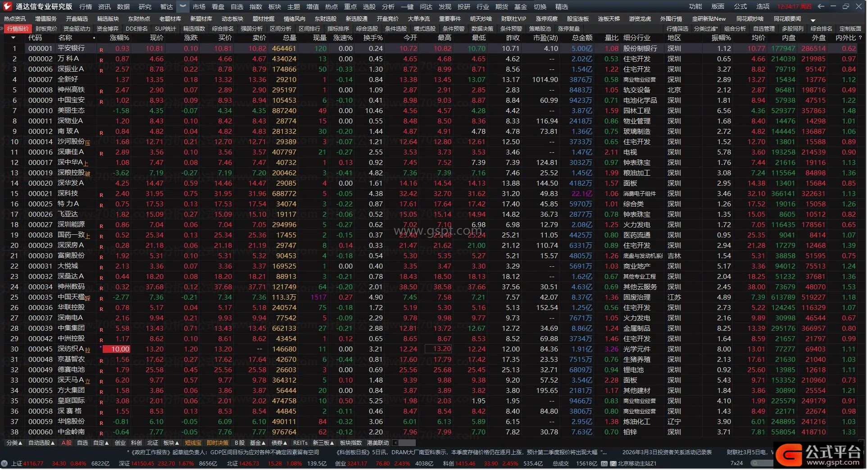Open the 行情 menu in the top bar

click(x=86, y=7)
